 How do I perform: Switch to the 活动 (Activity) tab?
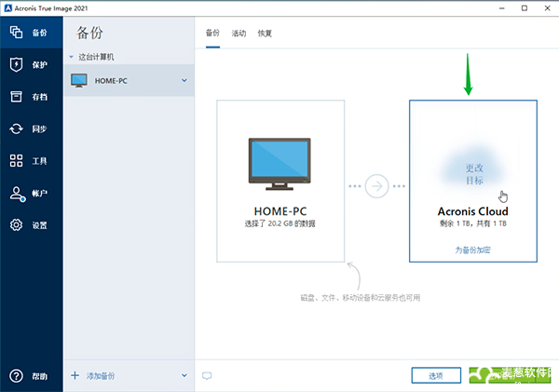[239, 34]
